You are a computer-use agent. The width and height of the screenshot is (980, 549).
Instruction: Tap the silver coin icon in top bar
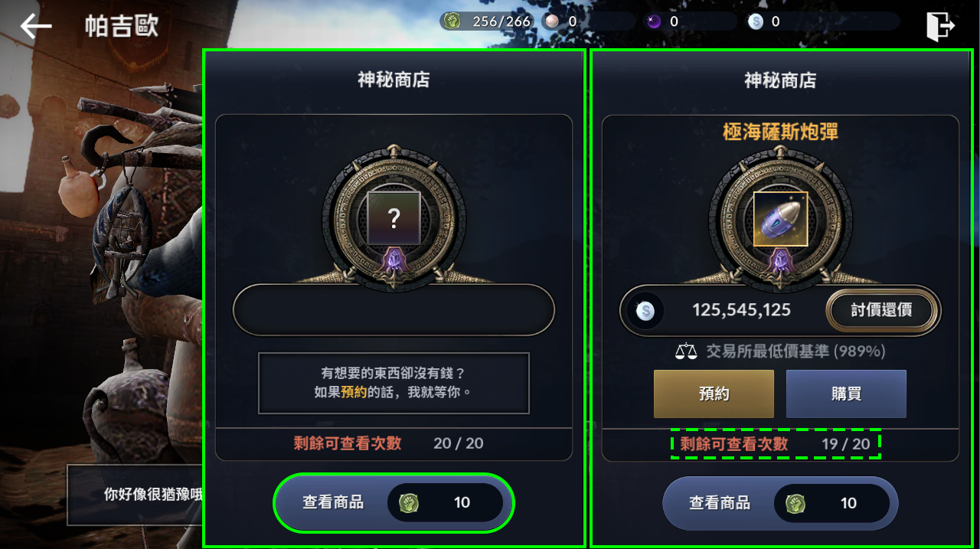[x=756, y=21]
